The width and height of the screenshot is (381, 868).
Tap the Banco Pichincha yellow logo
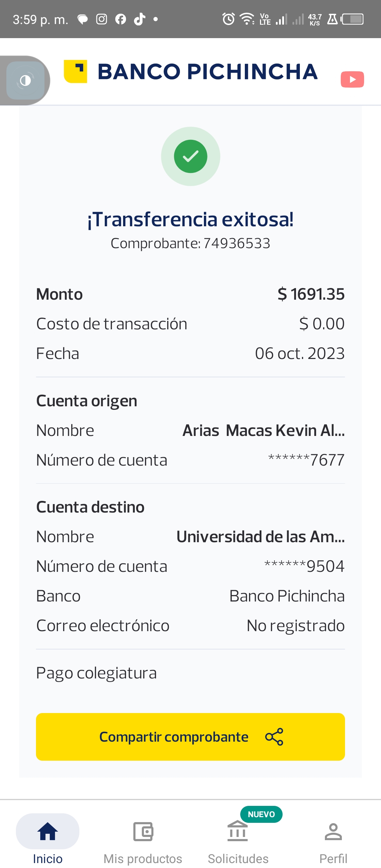point(75,71)
